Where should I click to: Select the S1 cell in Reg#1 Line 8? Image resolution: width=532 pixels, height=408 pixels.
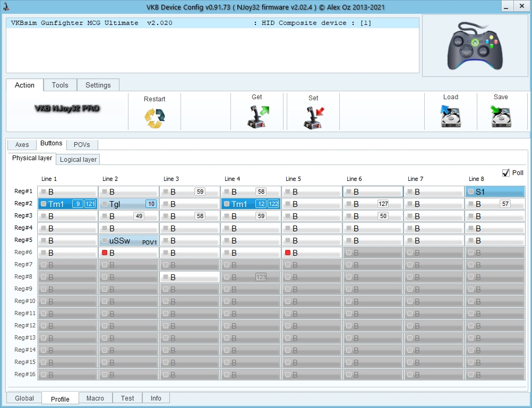[x=495, y=192]
